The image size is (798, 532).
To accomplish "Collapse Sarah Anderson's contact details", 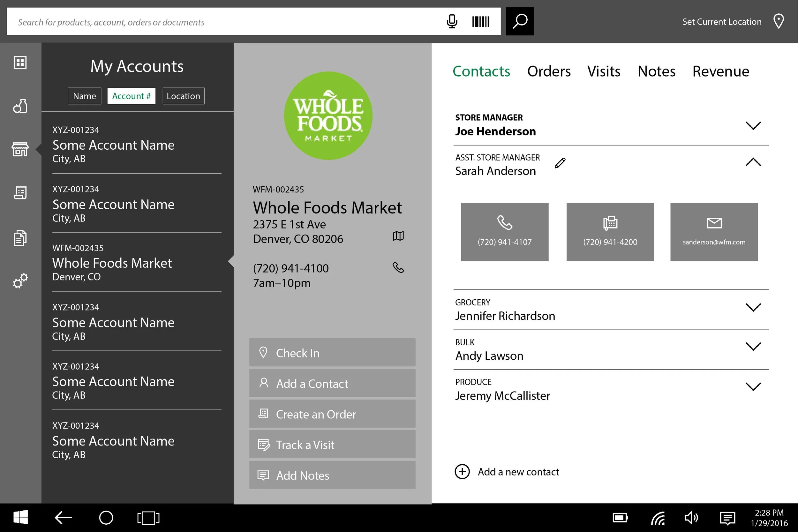I will coord(753,162).
